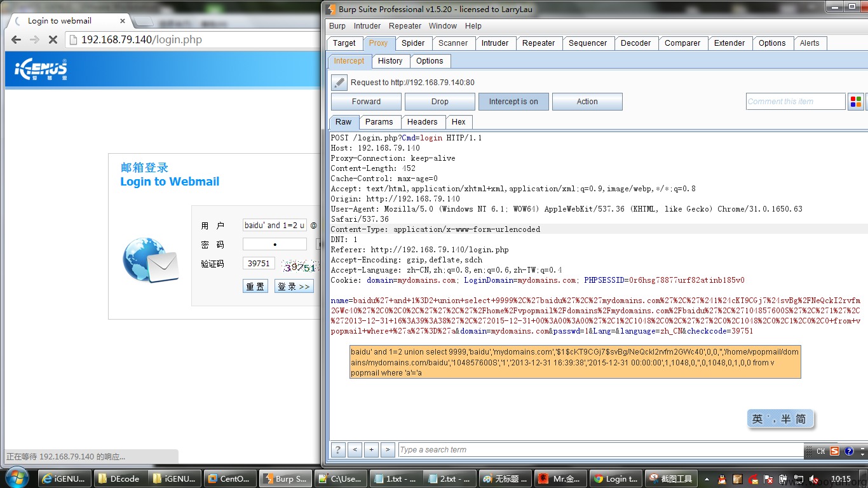Click the globe mail envelope image

(150, 260)
